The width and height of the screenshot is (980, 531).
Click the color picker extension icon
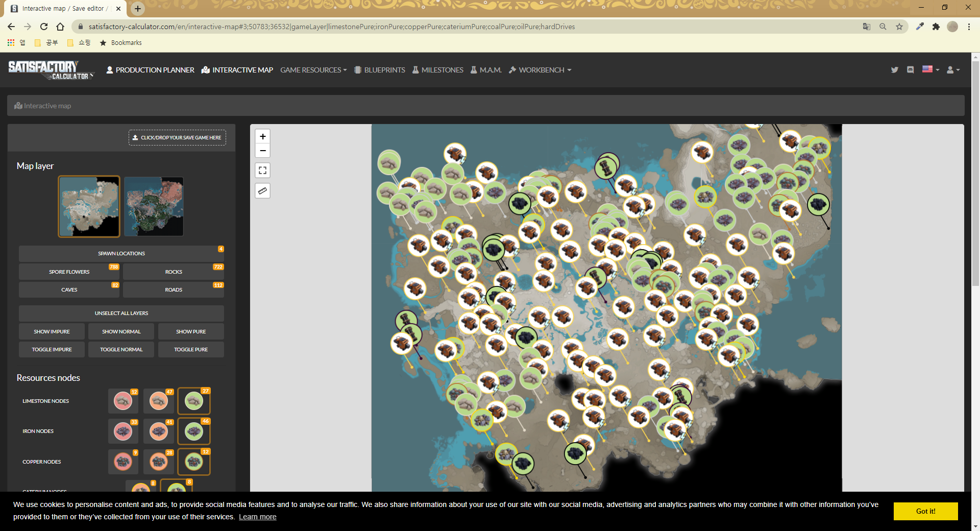920,27
